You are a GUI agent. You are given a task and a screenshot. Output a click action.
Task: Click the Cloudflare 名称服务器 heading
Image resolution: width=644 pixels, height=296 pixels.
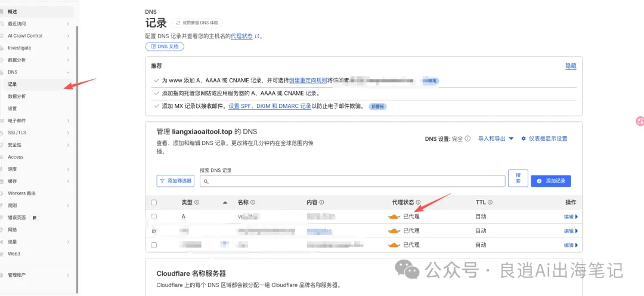(x=191, y=273)
